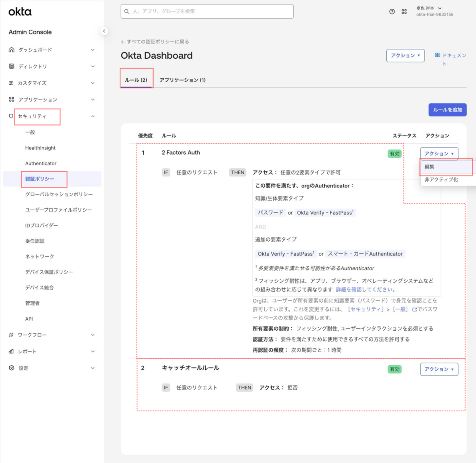
Task: Open the アクション dropdown for キャッチオールルール
Action: (439, 369)
